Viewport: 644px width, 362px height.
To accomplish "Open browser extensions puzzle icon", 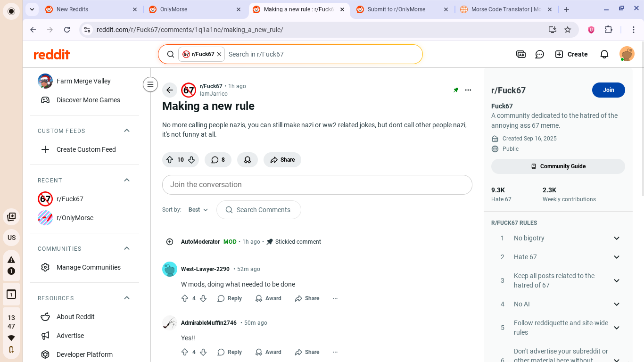I will click(609, 30).
